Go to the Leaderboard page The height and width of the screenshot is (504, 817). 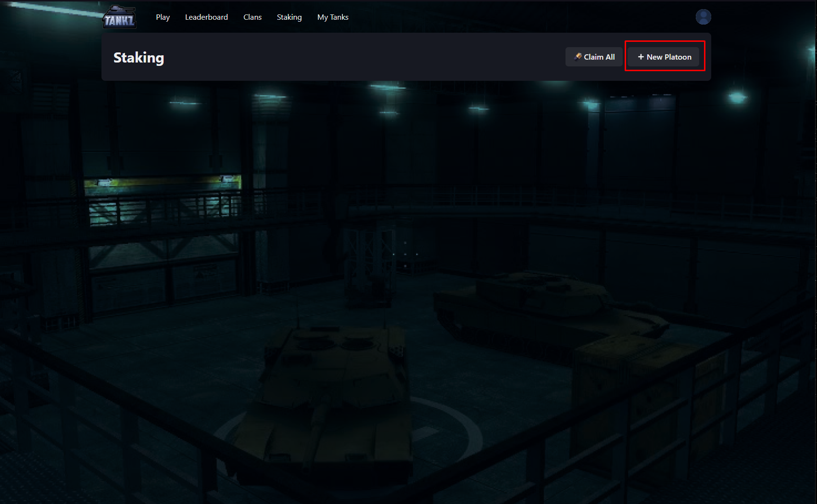[206, 17]
